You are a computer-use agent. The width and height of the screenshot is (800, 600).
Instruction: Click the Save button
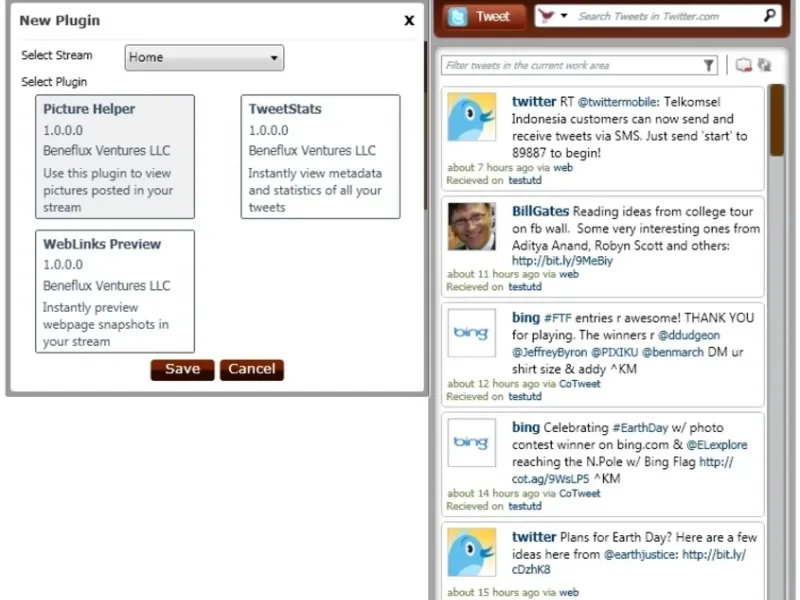[182, 369]
